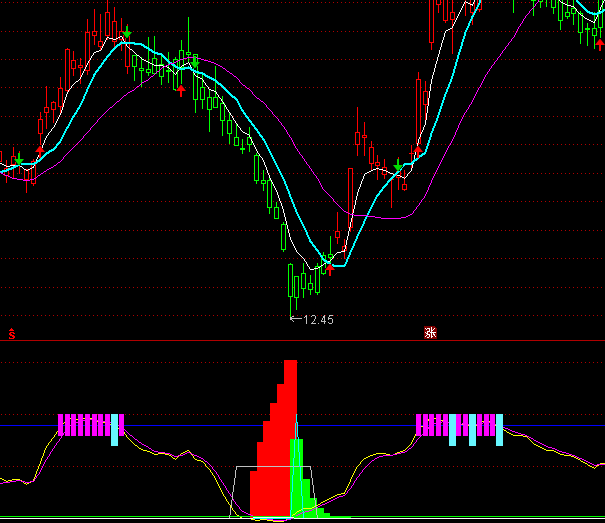Click the cyan bar ending the left magenta cluster

tap(114, 428)
